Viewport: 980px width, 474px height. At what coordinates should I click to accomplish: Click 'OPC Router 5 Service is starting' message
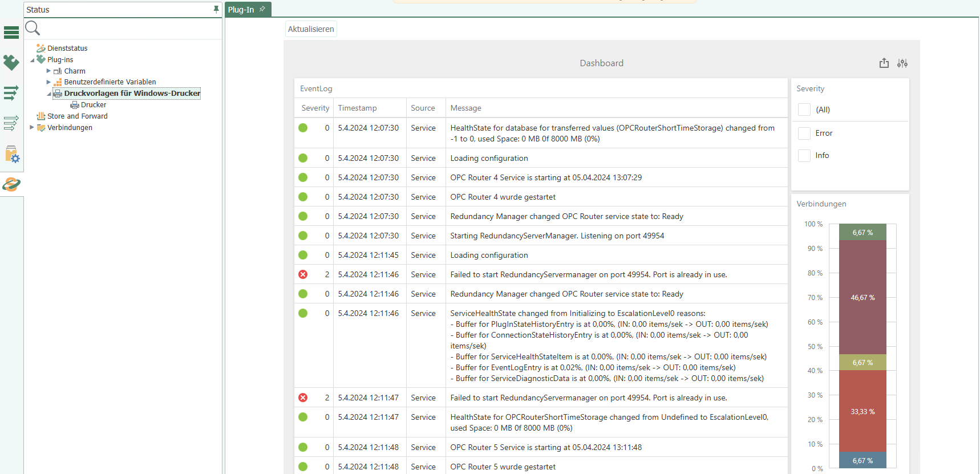546,447
